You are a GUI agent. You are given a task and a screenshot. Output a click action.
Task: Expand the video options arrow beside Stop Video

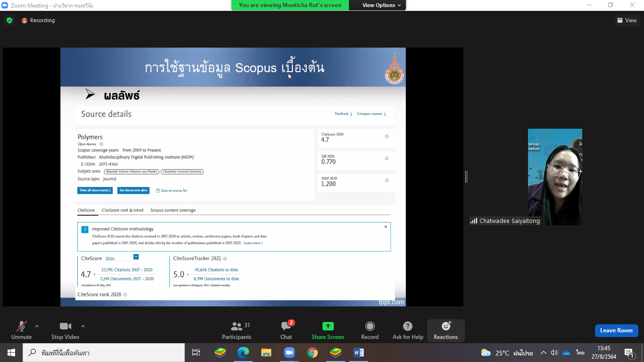(x=83, y=326)
